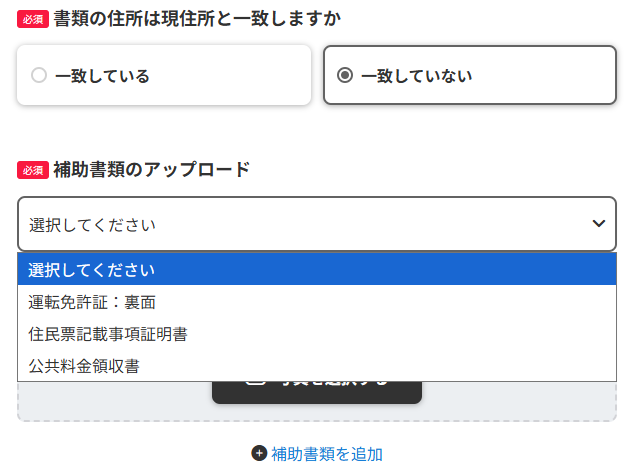Choose 公共料金領収書 from the list
The width and height of the screenshot is (636, 467).
click(x=317, y=366)
